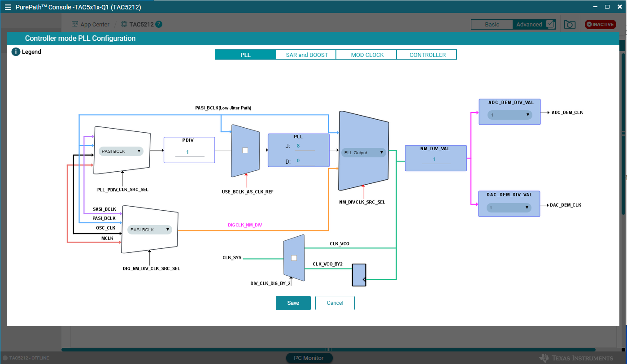Expand the DAC_DEM_DIV_VAL dropdown
The height and width of the screenshot is (364, 627).
pos(509,208)
